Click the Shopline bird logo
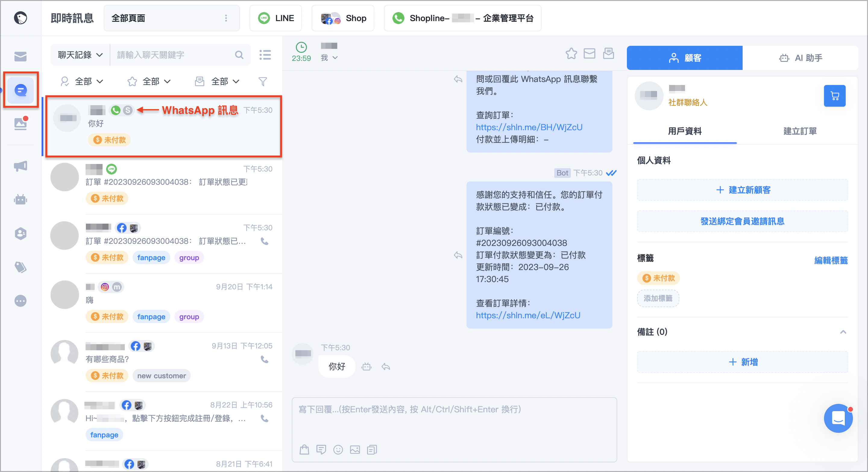The image size is (868, 472). (x=20, y=18)
